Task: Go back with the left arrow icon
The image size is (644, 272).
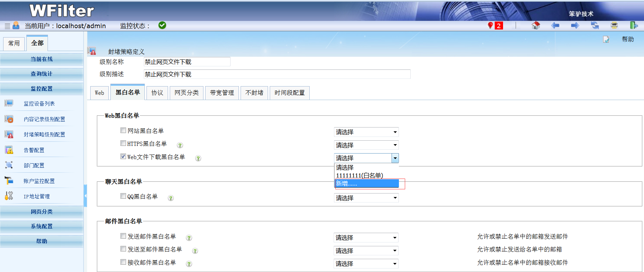Action: [555, 25]
